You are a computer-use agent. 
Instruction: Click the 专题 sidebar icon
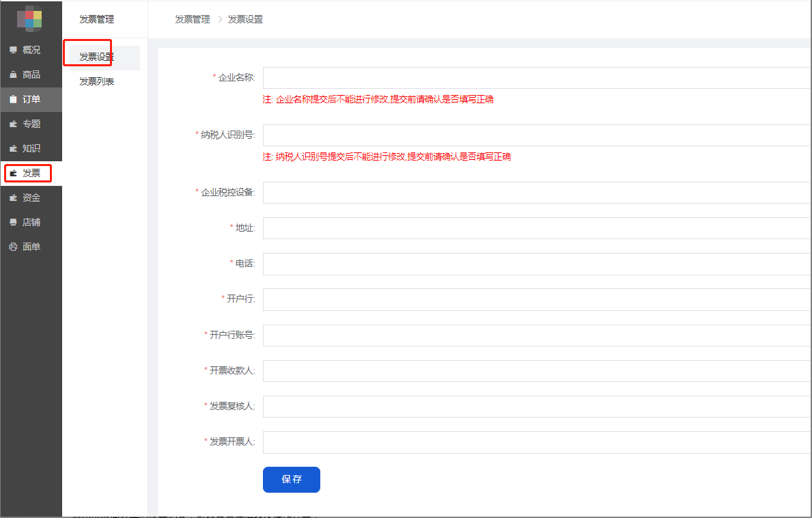(x=13, y=124)
